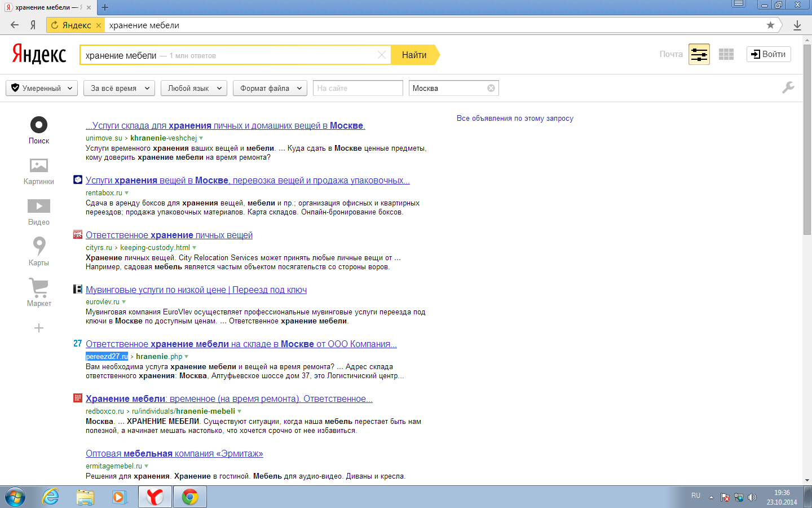Open Windows Start menu
This screenshot has width=812, height=508.
click(15, 497)
